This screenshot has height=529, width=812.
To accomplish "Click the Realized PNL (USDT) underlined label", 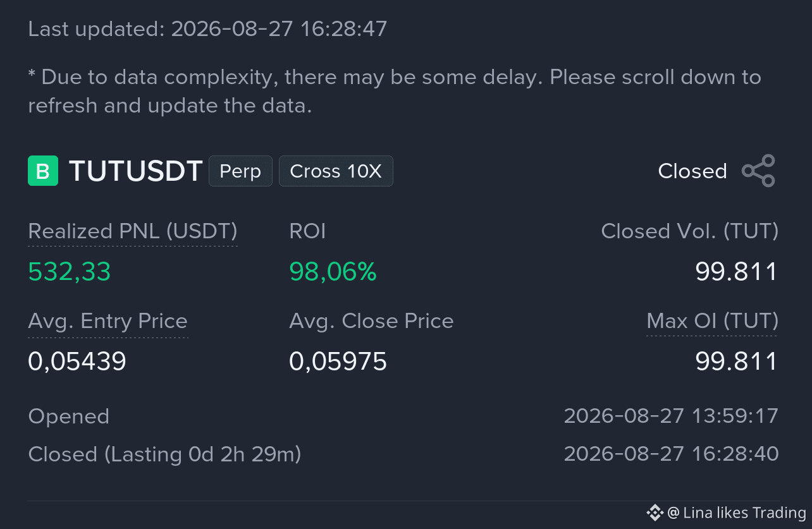I will pyautogui.click(x=133, y=231).
